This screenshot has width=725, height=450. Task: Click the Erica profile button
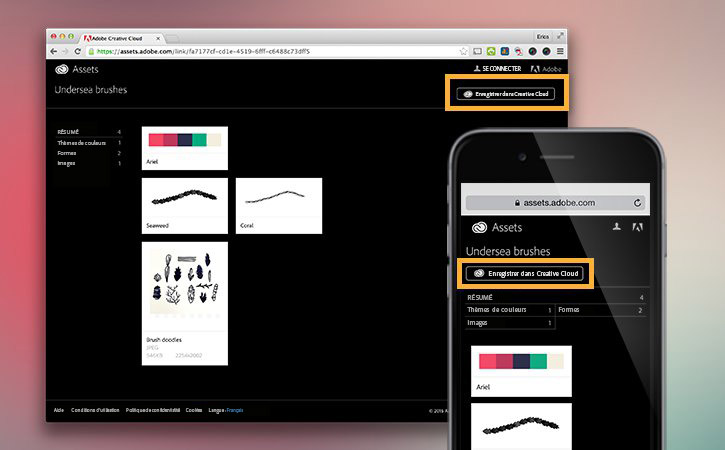(543, 37)
